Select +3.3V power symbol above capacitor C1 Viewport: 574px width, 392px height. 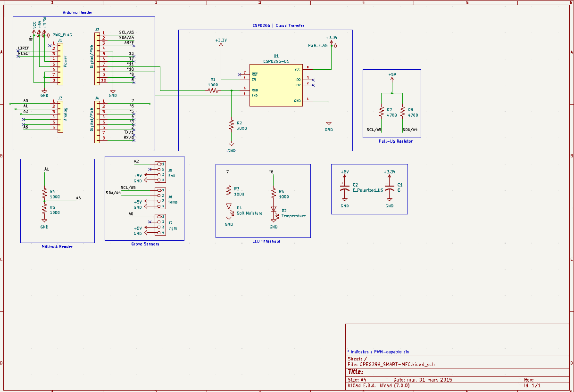[x=389, y=174]
